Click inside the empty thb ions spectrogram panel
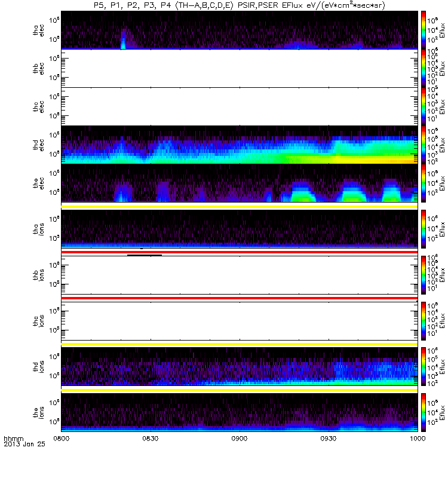Image resolution: width=448 pixels, height=478 pixels. [x=240, y=275]
